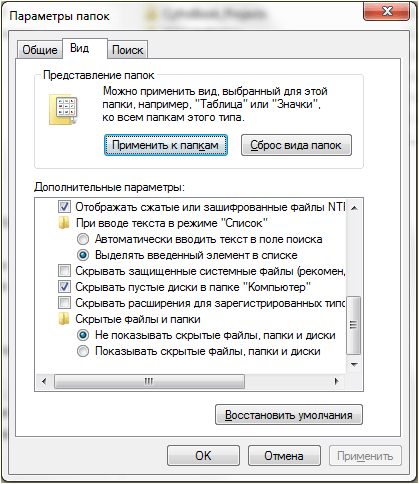
Task: Close the Параметры папок dialog
Action: pos(386,11)
